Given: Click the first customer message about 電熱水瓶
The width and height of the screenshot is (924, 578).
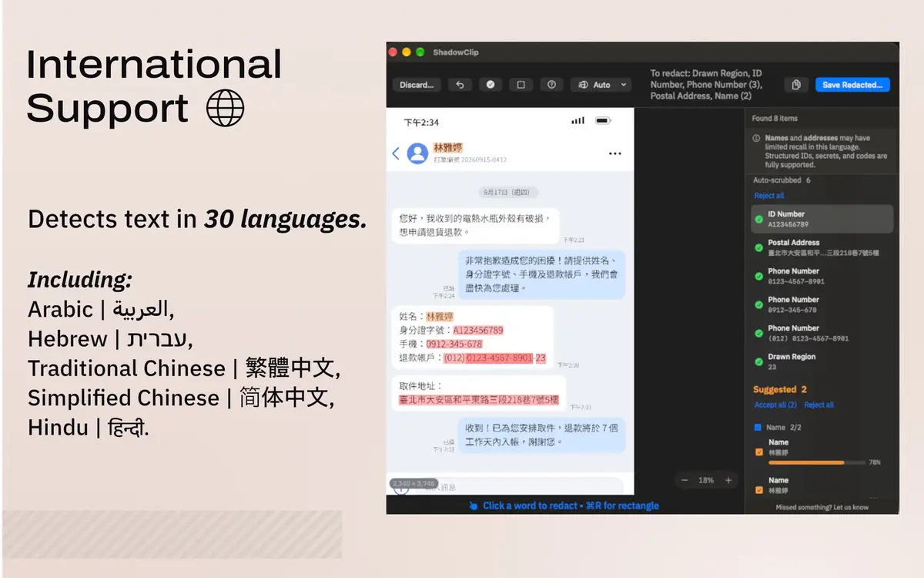Looking at the screenshot, I should coord(475,225).
